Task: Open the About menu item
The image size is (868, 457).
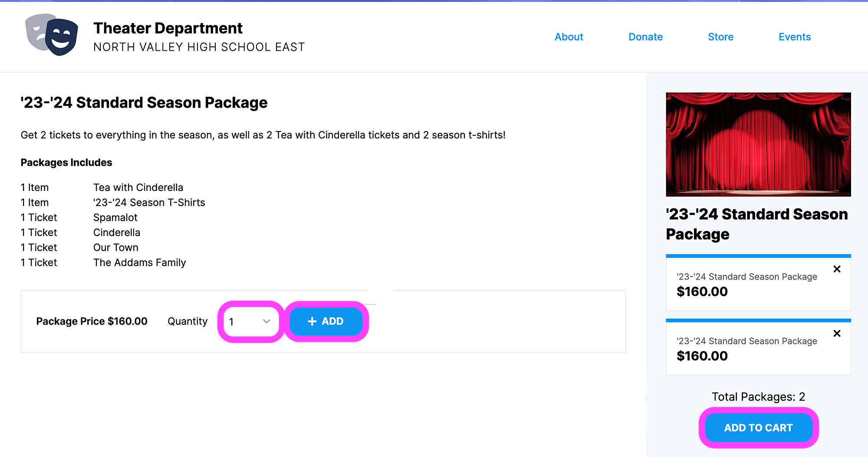Action: pos(569,37)
